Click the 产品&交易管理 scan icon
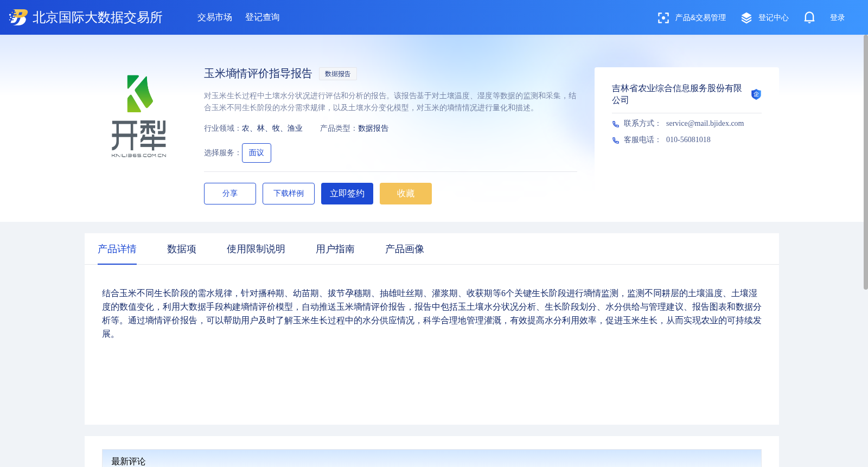This screenshot has width=868, height=467. (663, 18)
